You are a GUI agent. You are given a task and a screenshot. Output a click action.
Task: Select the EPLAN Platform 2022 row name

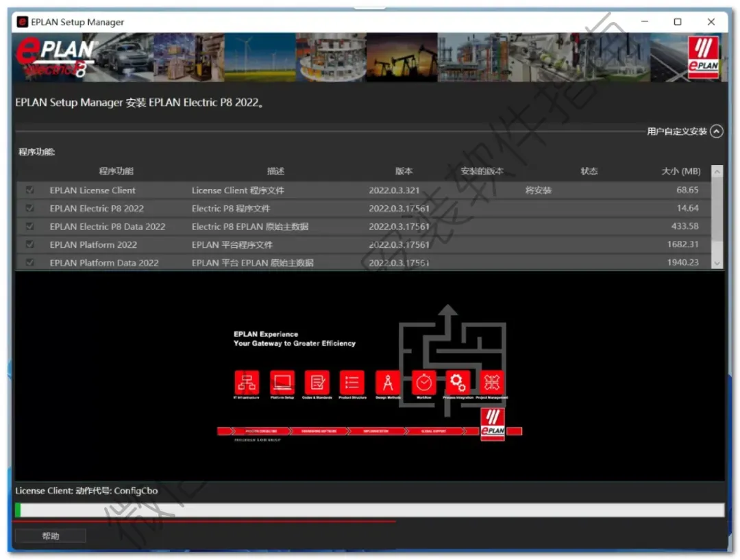point(93,244)
